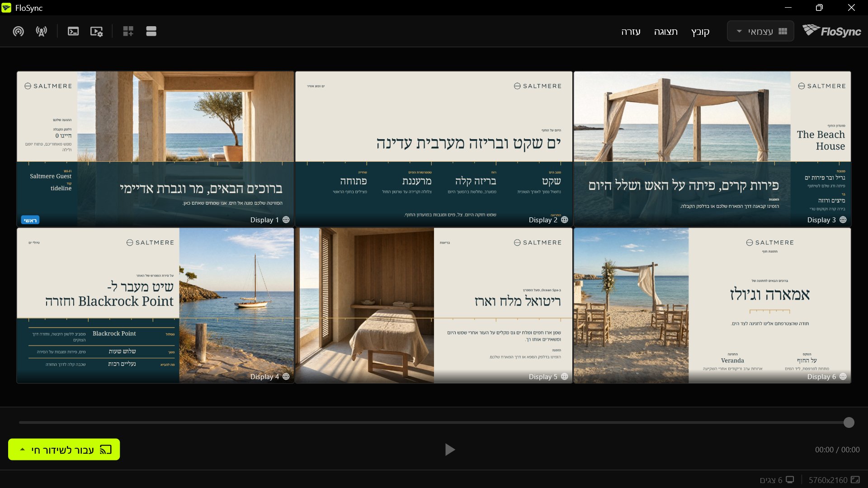868x488 pixels.
Task: Open the עצמאי mode dropdown
Action: click(760, 31)
